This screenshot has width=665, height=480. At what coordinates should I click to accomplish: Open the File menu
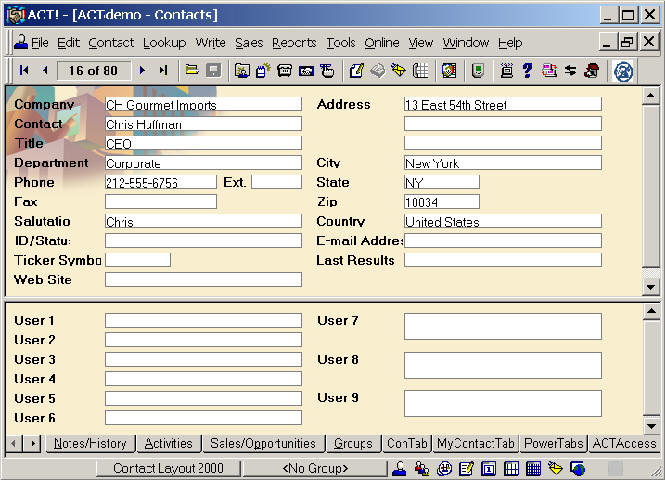(40, 43)
